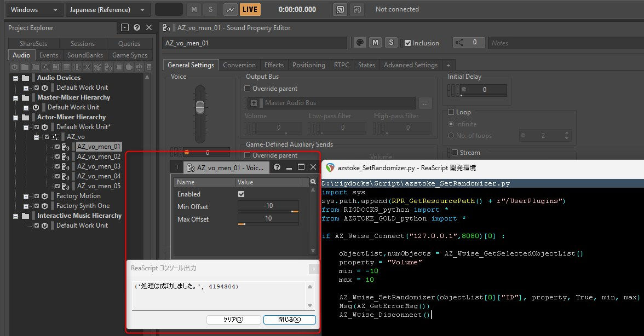Open the RTPC tab
The image size is (644, 336).
[341, 65]
